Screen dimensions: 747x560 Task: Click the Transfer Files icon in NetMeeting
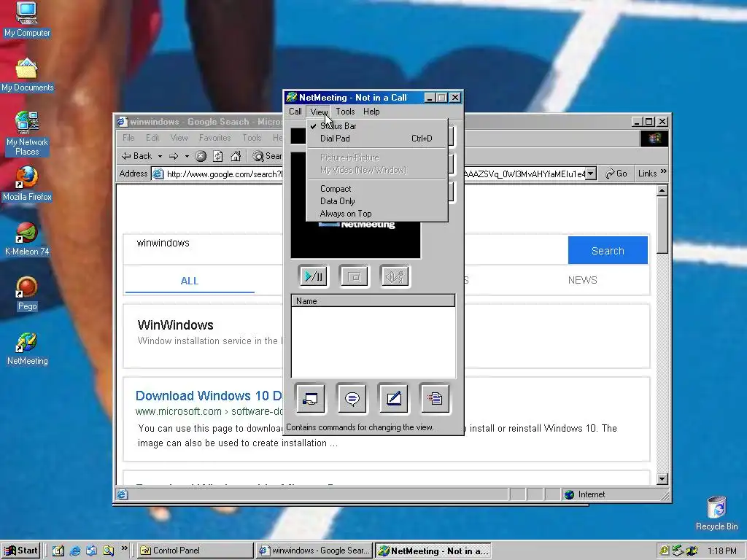[435, 398]
